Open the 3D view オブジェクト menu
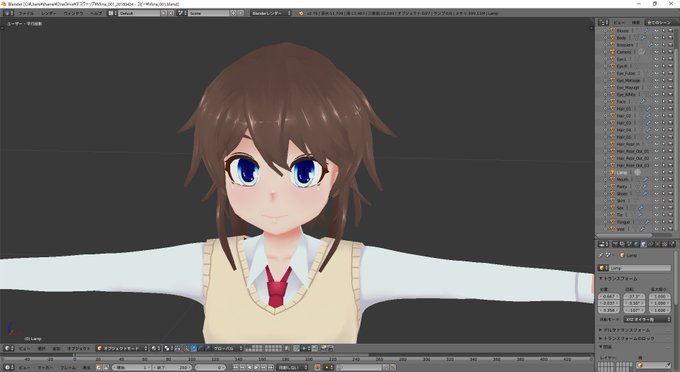The height and width of the screenshot is (372, 680). click(78, 349)
